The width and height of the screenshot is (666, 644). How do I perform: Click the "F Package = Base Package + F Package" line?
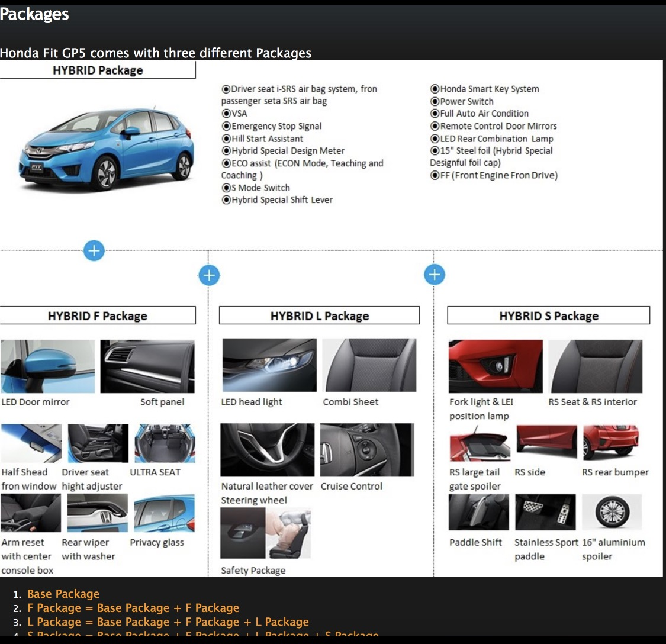(133, 608)
